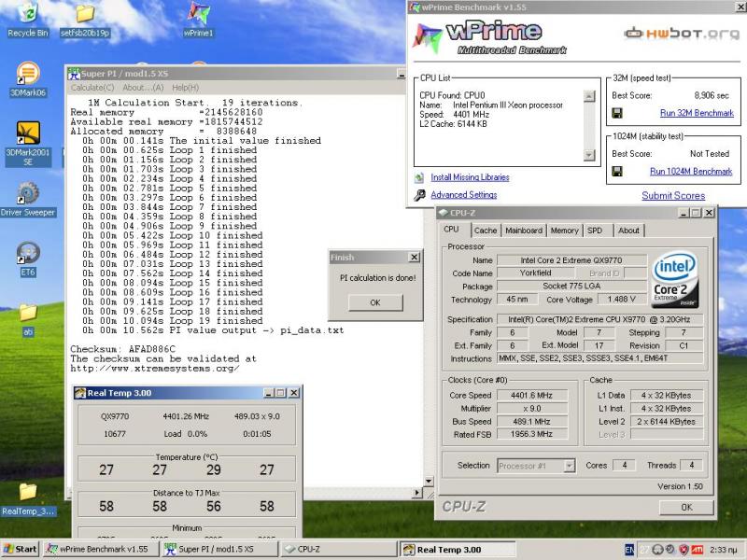Open the Start menu
The height and width of the screenshot is (560, 747).
click(21, 549)
